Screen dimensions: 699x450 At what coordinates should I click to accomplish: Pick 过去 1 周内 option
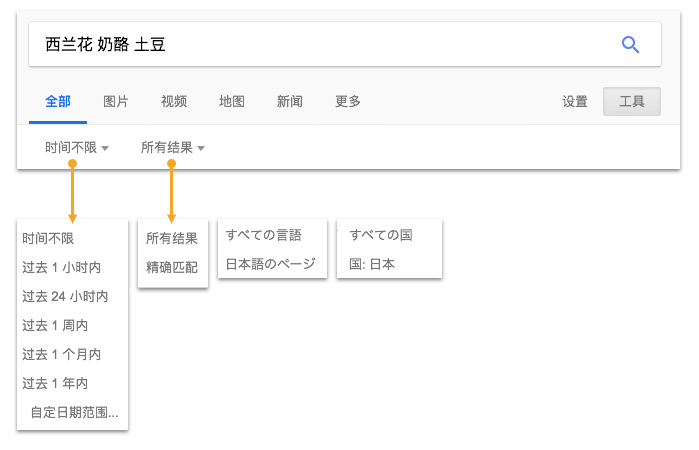(55, 326)
